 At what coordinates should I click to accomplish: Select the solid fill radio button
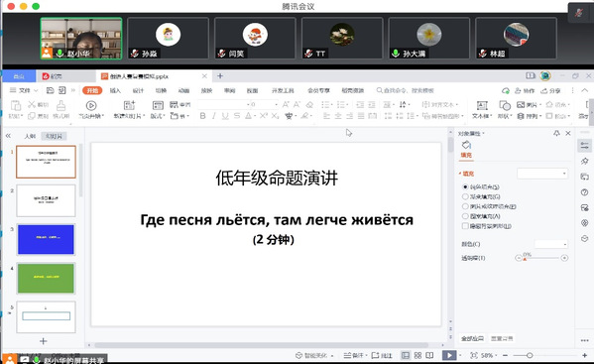pos(465,186)
